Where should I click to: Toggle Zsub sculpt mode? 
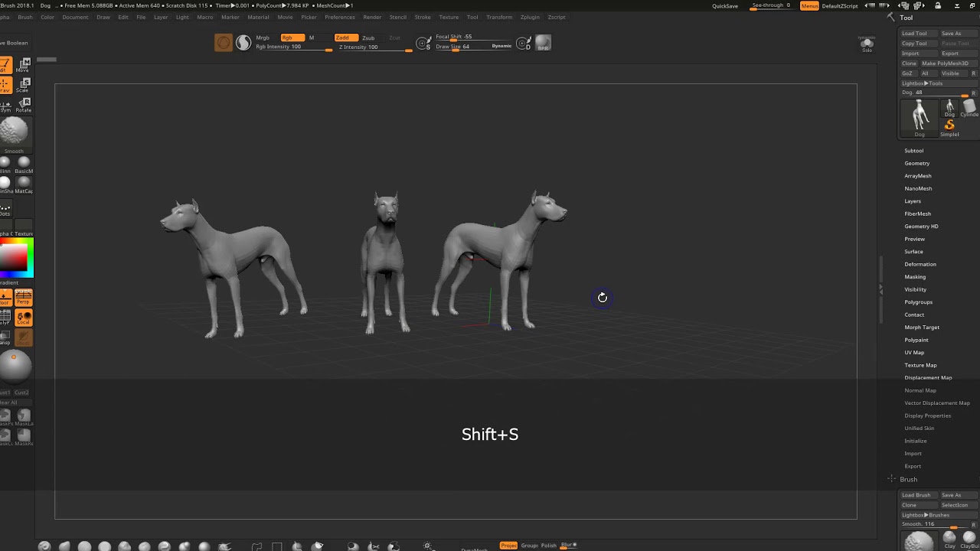pos(369,37)
